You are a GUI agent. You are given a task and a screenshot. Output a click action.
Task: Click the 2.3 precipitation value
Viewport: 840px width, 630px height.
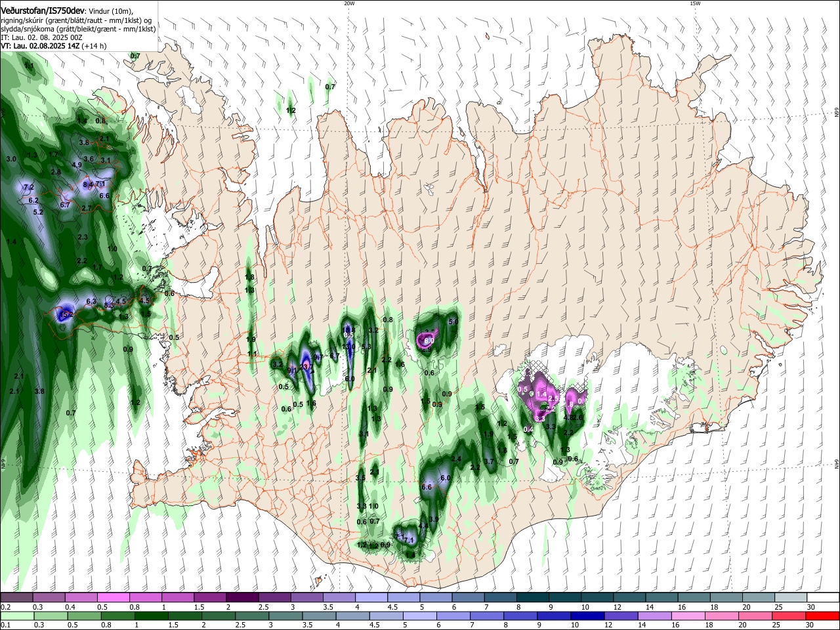(83, 237)
